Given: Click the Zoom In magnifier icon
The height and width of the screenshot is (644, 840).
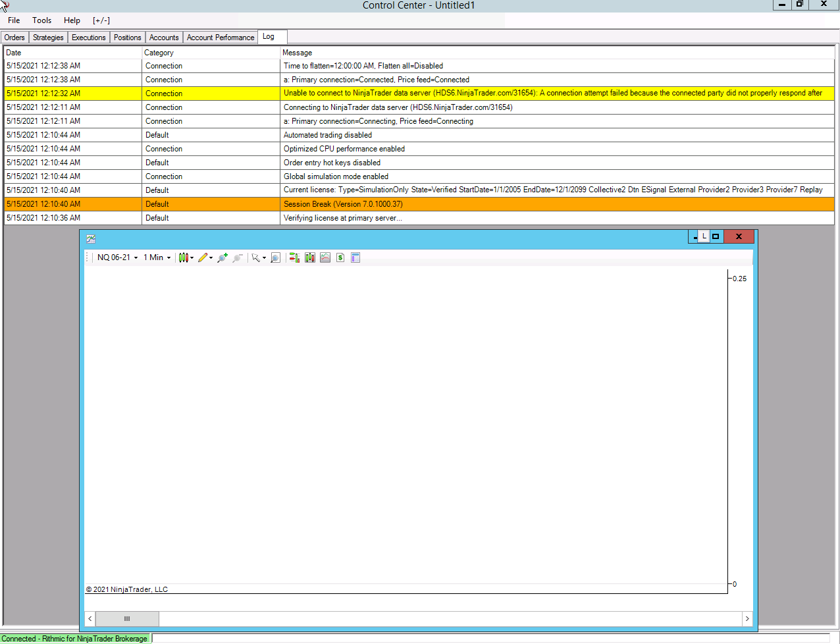Looking at the screenshot, I should (223, 257).
